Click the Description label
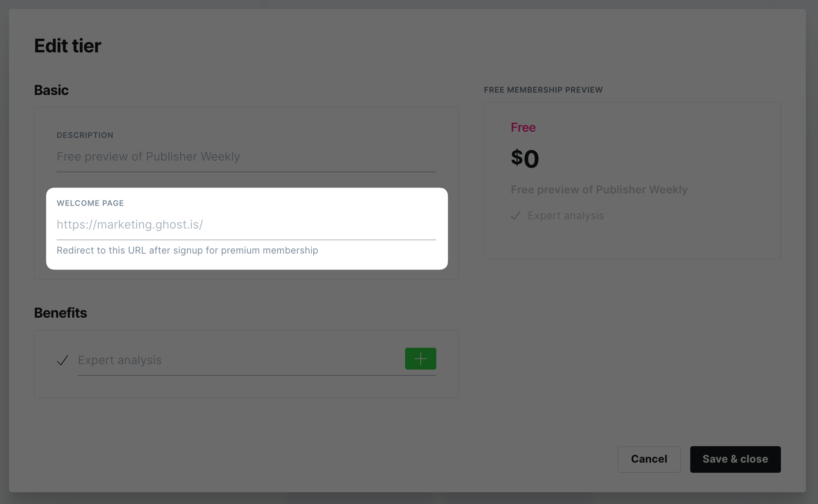 (x=85, y=135)
